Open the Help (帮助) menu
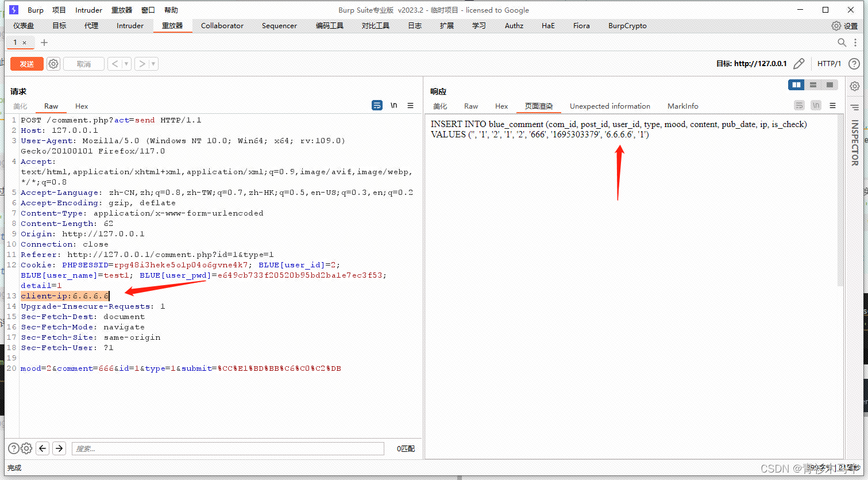Viewport: 868px width, 480px height. tap(171, 10)
